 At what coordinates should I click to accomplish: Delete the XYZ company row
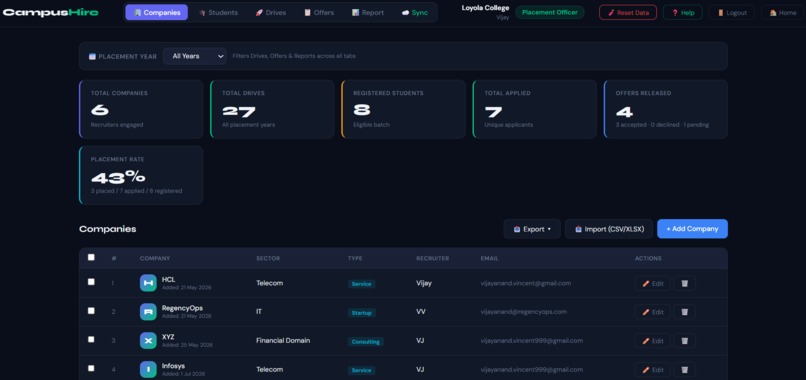coord(684,341)
